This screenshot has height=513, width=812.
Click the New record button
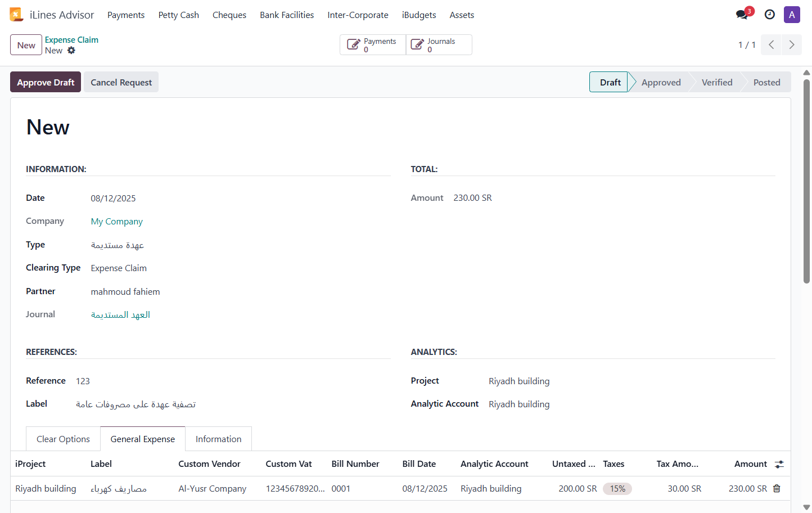tap(26, 45)
